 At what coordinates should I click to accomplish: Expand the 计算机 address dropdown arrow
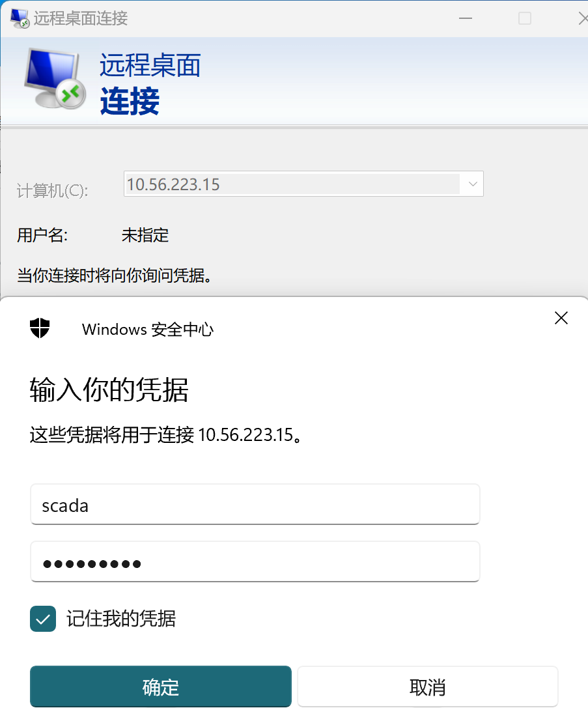click(x=473, y=184)
